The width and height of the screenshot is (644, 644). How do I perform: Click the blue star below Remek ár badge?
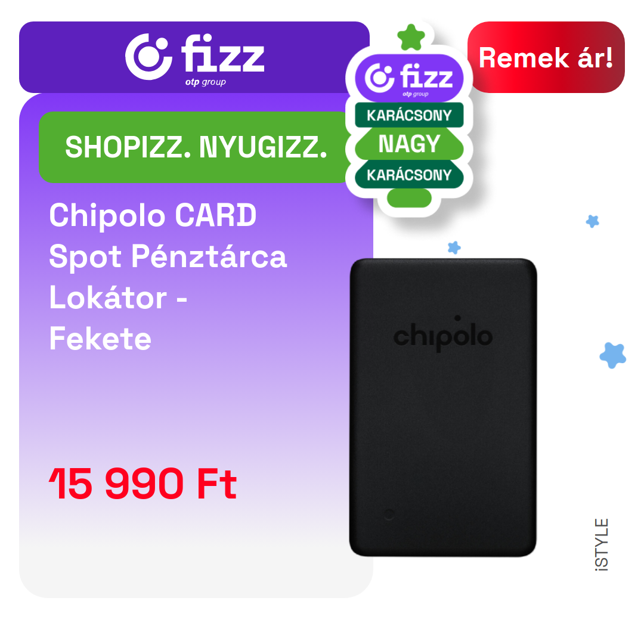(x=592, y=221)
